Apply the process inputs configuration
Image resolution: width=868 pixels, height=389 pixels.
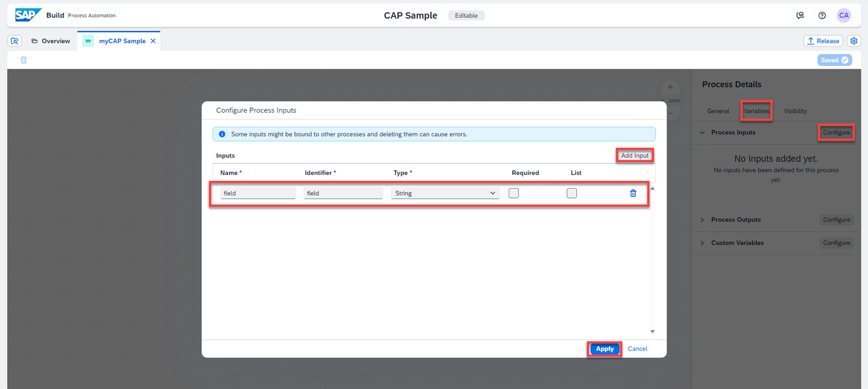tap(605, 349)
